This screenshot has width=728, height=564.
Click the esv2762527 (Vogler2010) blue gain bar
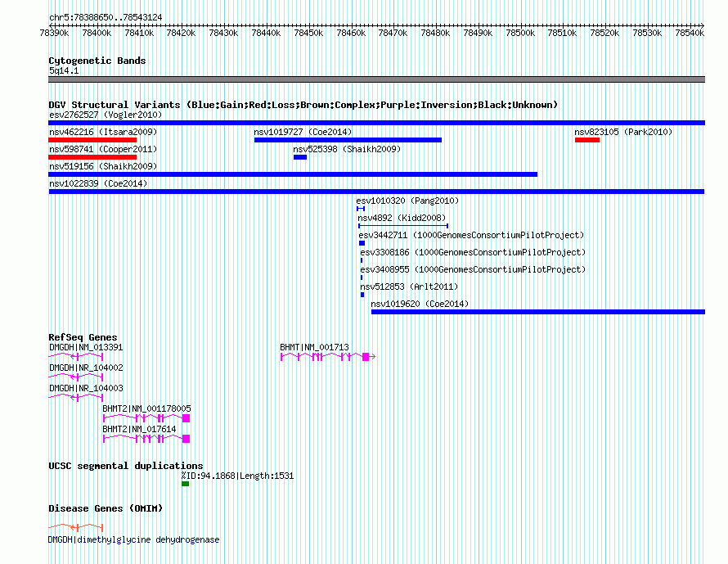[376, 123]
